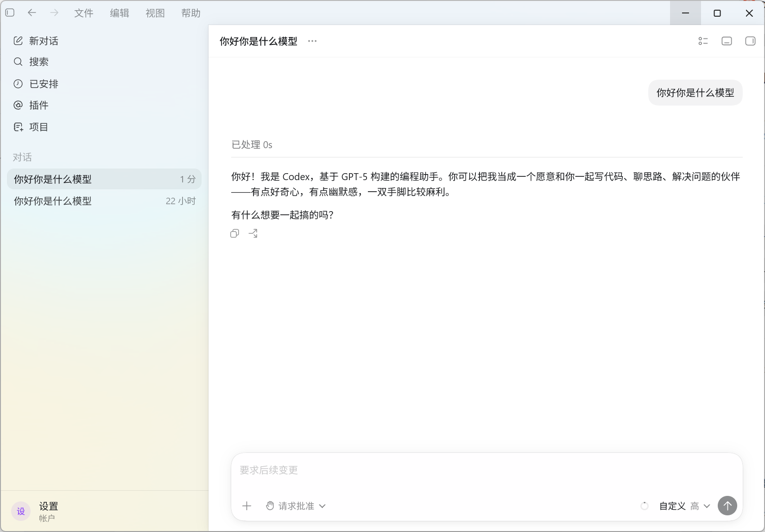Screen dimensions: 765x532
Task: Click the 已安排 clock icon
Action: (18, 84)
